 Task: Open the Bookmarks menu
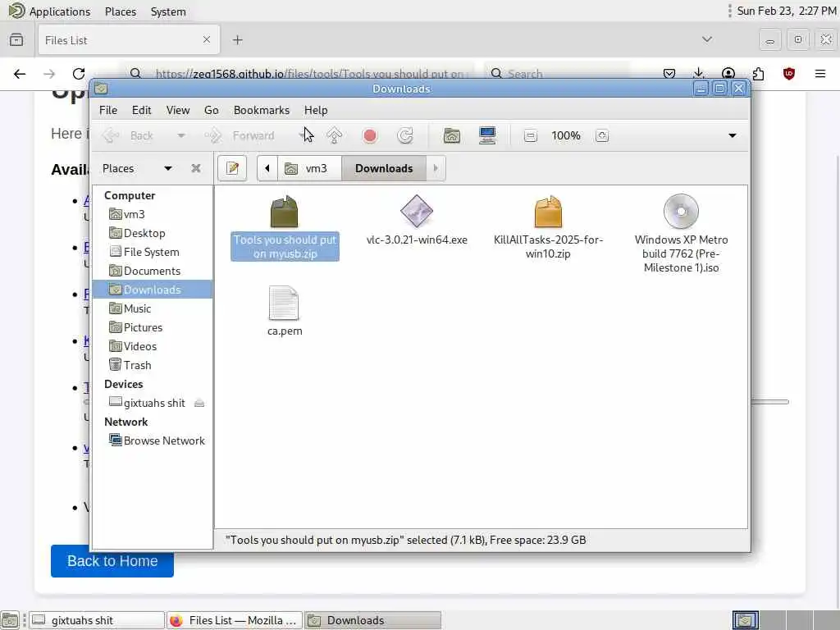tap(262, 110)
